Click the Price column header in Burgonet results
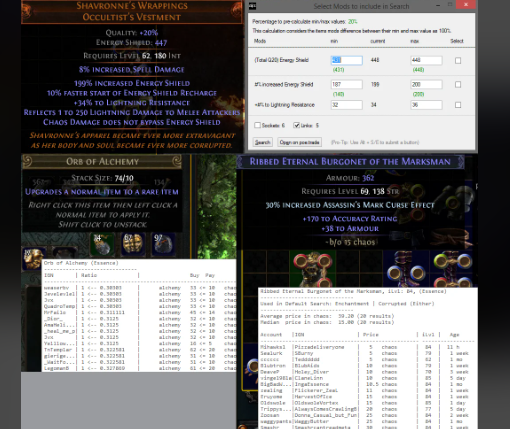The height and width of the screenshot is (429, 510). pos(371,335)
